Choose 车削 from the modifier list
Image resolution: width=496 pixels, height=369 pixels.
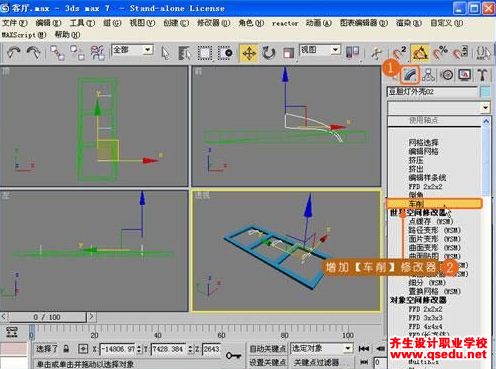[434, 203]
